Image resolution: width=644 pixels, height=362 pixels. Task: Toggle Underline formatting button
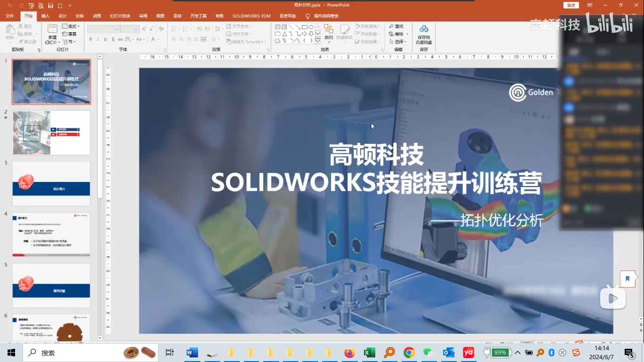105,40
